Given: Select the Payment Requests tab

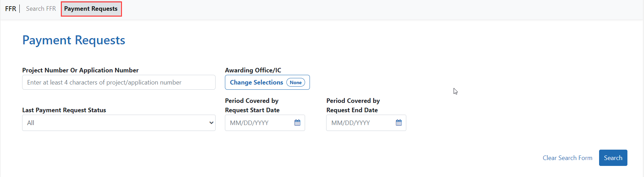Looking at the screenshot, I should click(x=91, y=9).
